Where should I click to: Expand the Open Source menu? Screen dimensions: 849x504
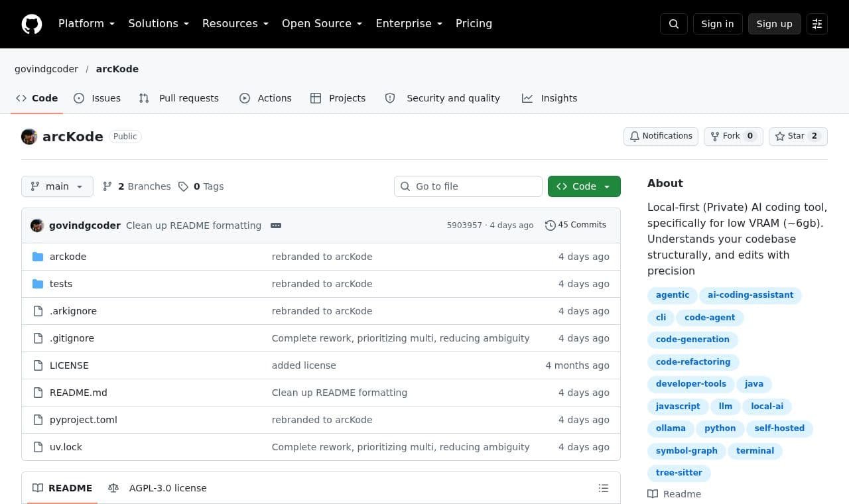pos(322,24)
